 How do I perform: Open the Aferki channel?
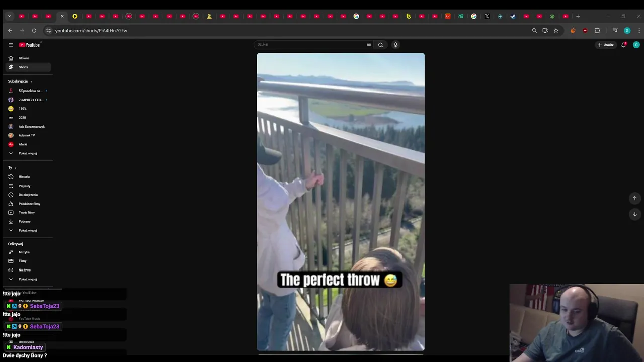coord(28,144)
